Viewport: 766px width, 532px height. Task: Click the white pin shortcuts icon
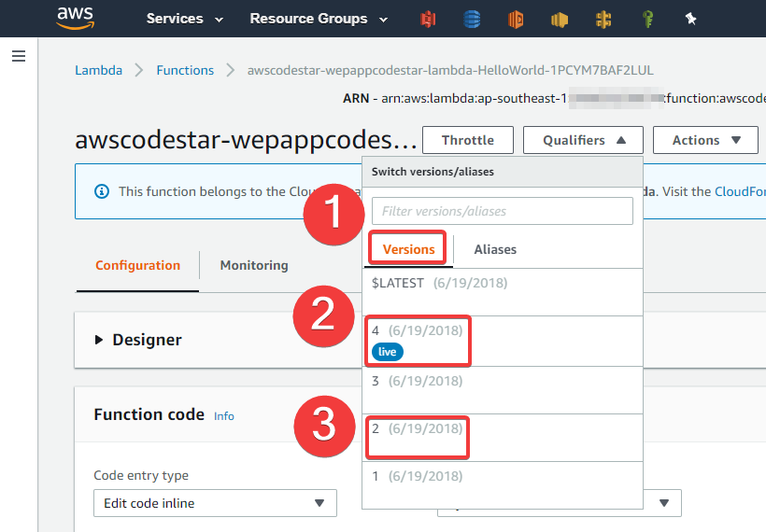(x=690, y=19)
